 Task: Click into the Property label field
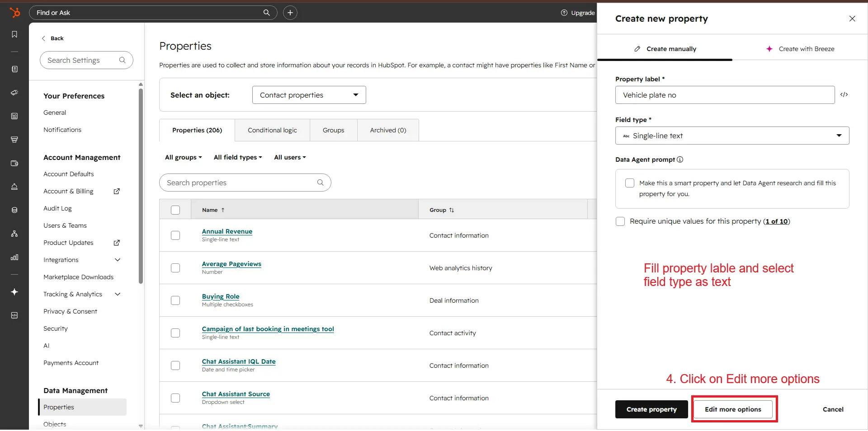tap(725, 95)
